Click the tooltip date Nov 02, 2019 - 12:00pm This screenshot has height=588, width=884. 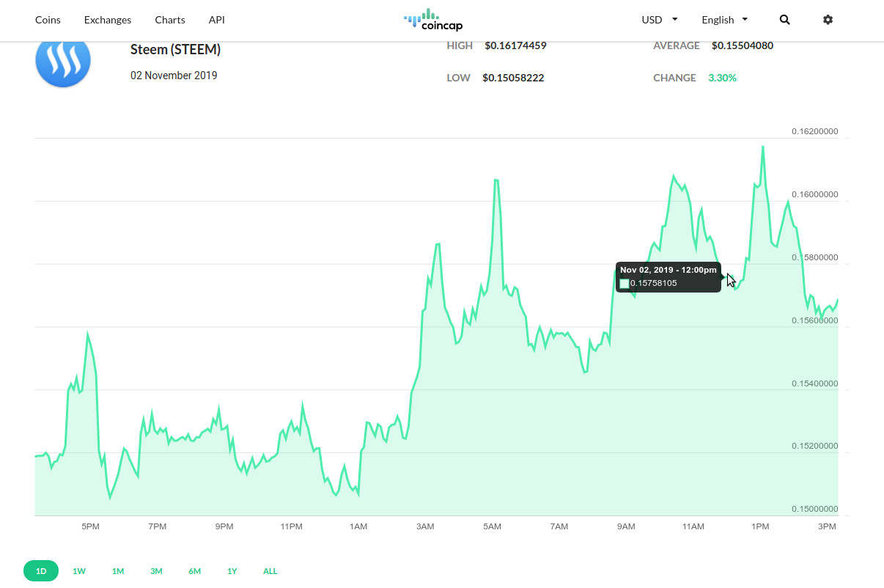668,270
